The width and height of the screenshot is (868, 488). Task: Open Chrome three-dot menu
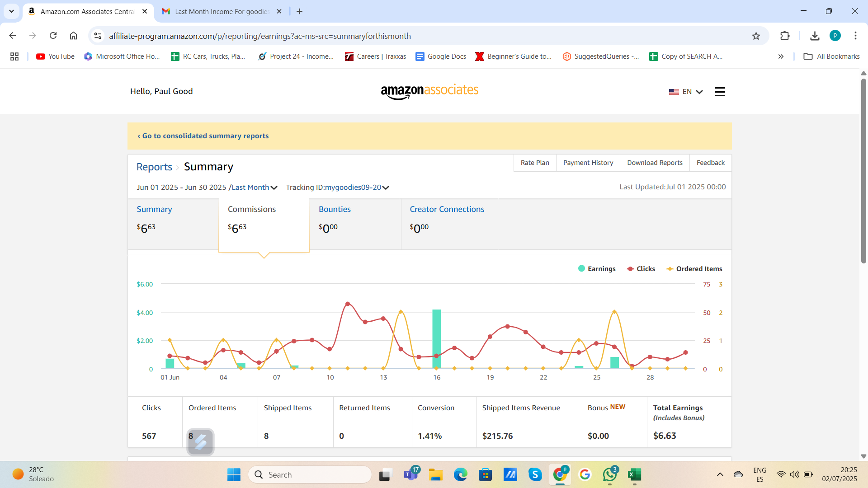click(855, 36)
